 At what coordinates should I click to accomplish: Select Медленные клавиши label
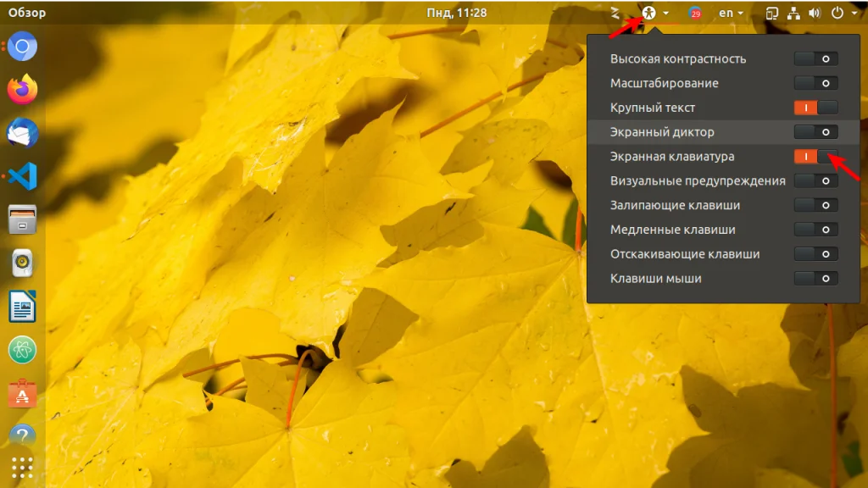click(x=672, y=230)
